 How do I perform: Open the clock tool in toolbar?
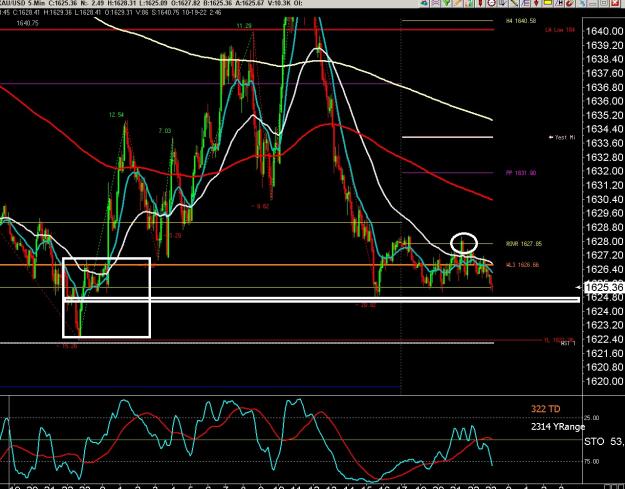click(x=492, y=3)
